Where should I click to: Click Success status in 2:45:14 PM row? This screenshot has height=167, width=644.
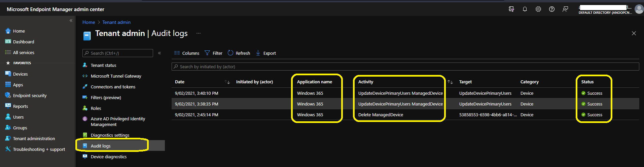pos(592,115)
